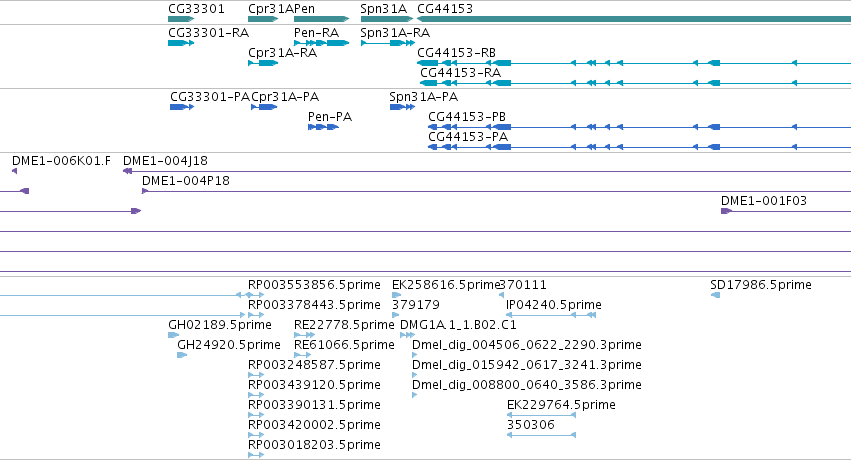
Task: Click the RP003378443.5prime EST label
Action: click(x=314, y=305)
